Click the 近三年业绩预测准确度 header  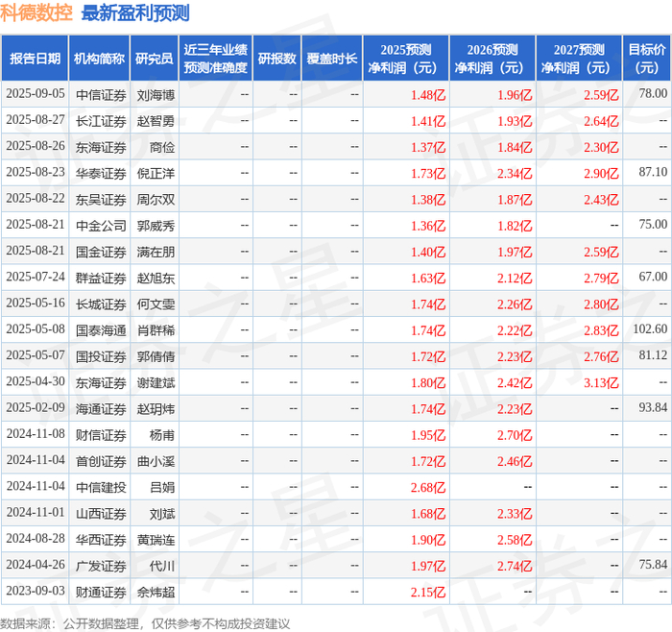point(216,59)
